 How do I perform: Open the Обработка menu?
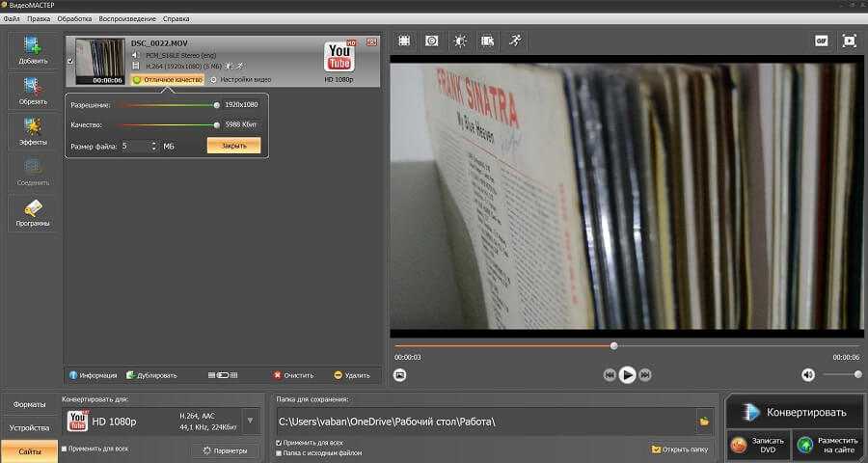point(74,18)
